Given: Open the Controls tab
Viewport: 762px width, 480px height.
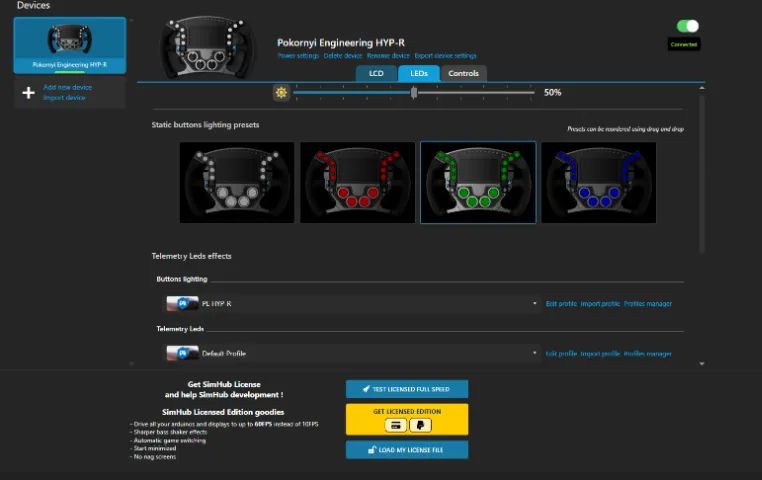Looking at the screenshot, I should click(x=463, y=73).
